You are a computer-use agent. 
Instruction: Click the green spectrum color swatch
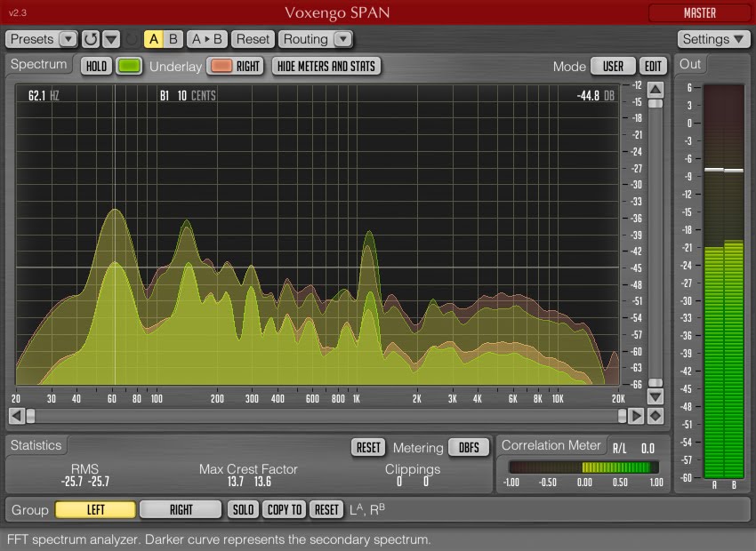tap(130, 66)
